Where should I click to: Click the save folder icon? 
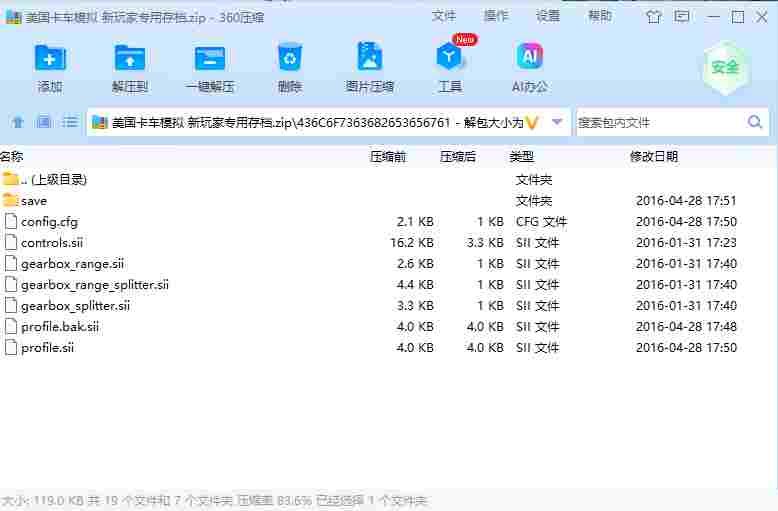pos(10,200)
